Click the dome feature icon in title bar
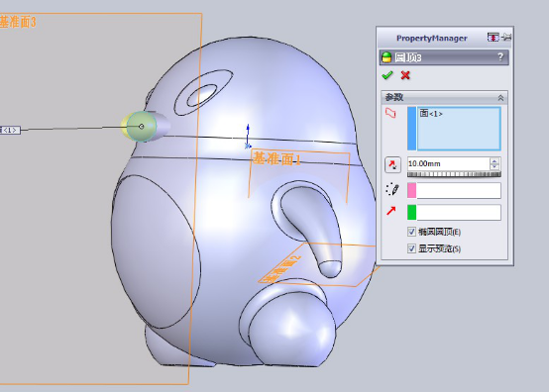The height and width of the screenshot is (392, 549). 386,57
